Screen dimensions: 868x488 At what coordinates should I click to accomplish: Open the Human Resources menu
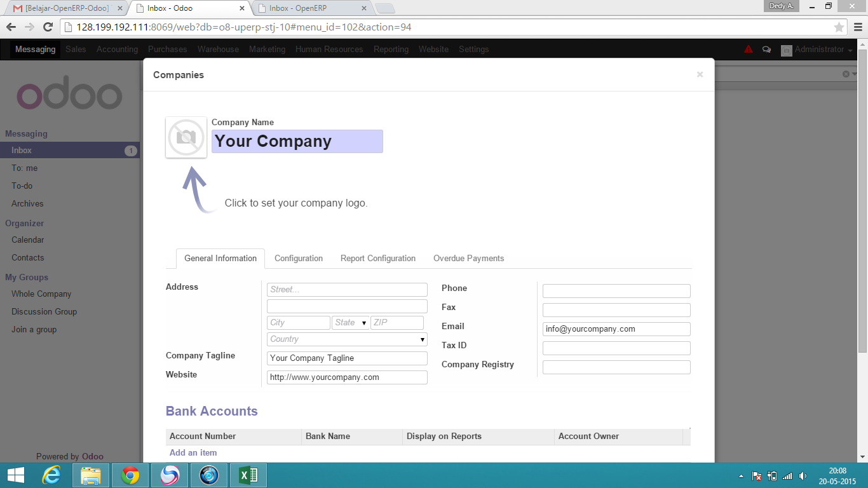pos(329,49)
